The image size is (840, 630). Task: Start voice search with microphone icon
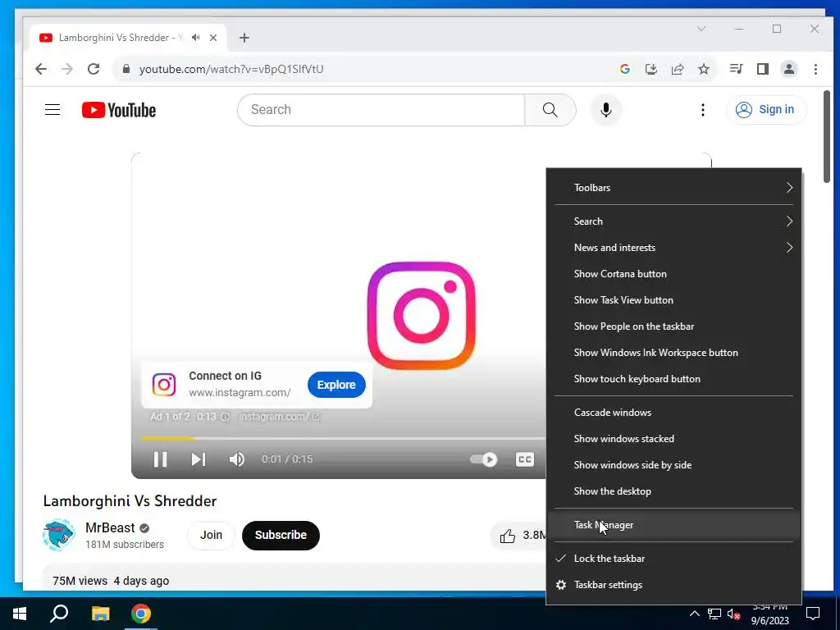(606, 110)
